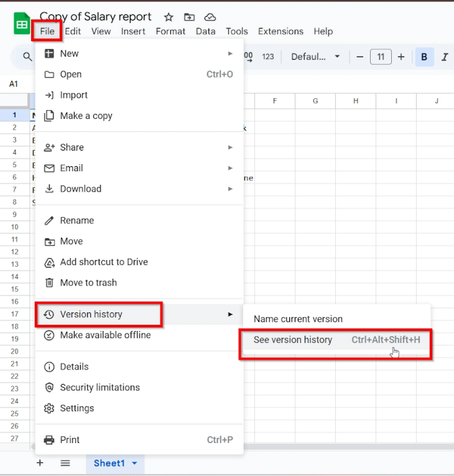Open the Insert menu
Screen dimensions: 454x476
coord(133,31)
